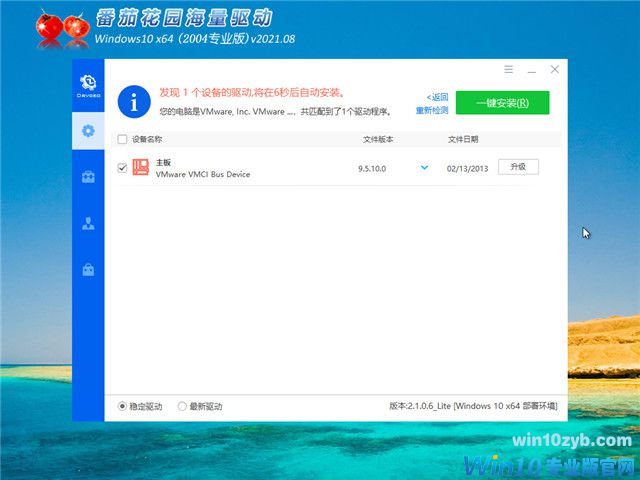
Task: Click the 升级 button for VMCI device
Action: pos(518,167)
